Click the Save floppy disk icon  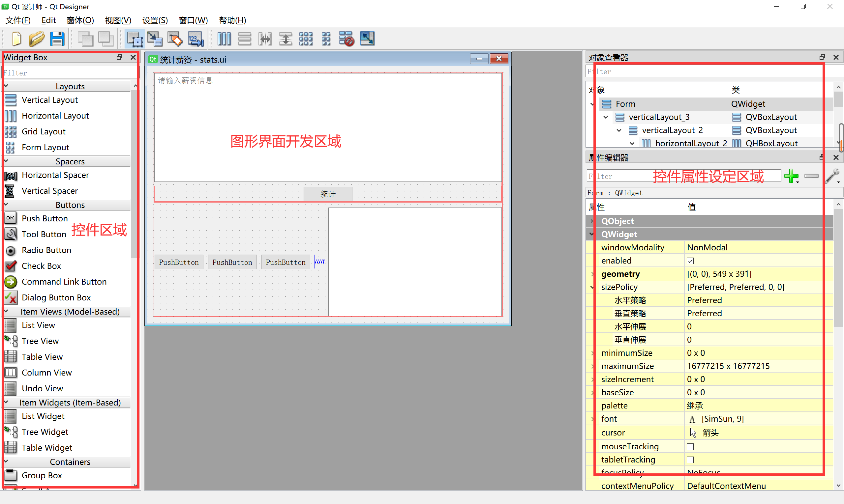point(57,39)
